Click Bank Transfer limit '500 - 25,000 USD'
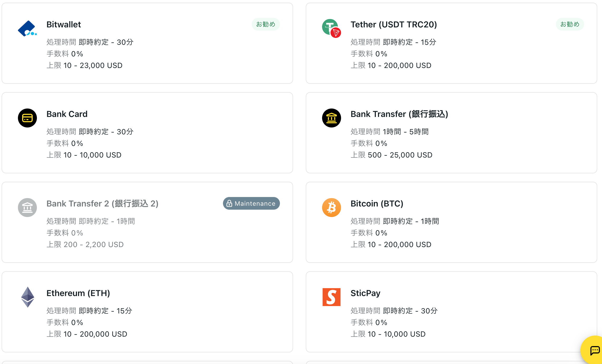Viewport: 602px width, 364px height. coord(400,155)
